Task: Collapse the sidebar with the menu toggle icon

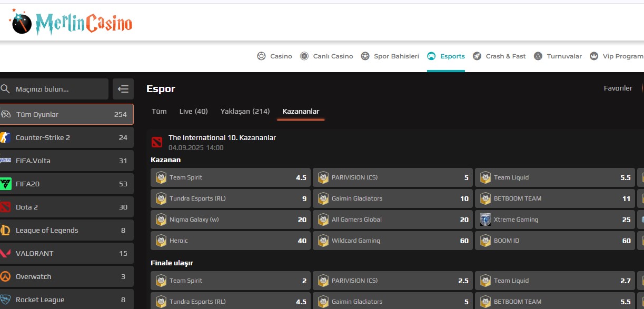Action: (123, 89)
